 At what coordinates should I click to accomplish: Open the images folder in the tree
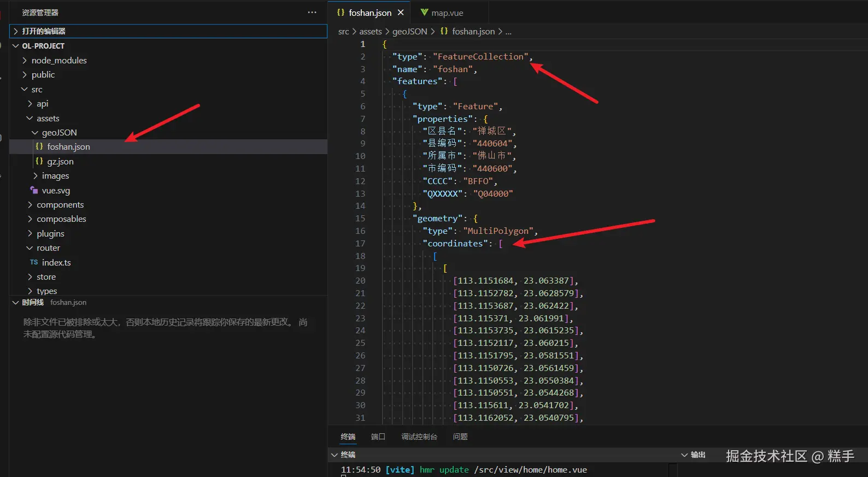click(55, 175)
